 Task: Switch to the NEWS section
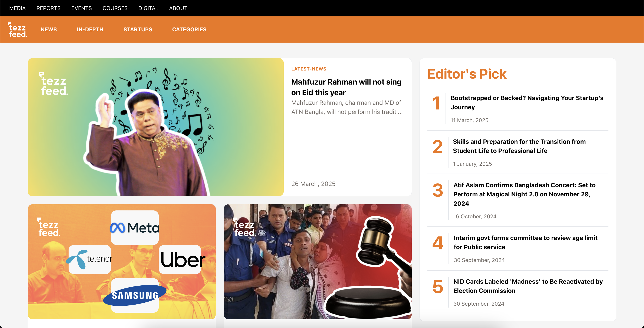pyautogui.click(x=49, y=30)
